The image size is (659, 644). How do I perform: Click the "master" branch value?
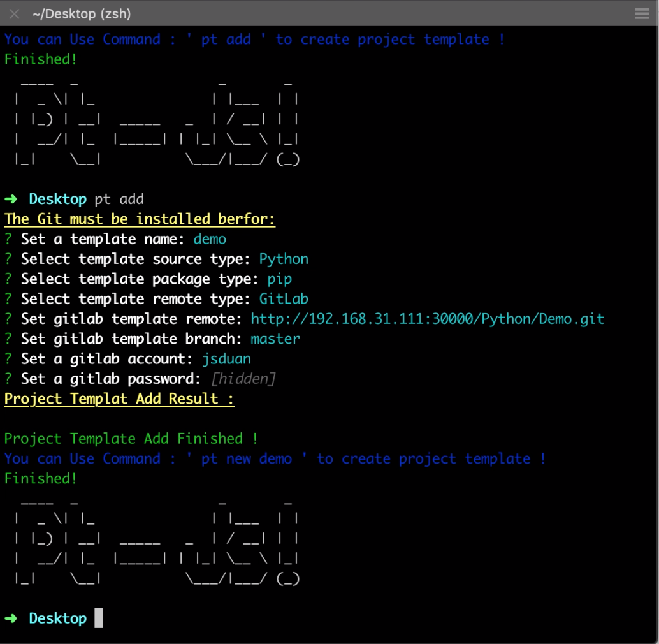coord(275,339)
